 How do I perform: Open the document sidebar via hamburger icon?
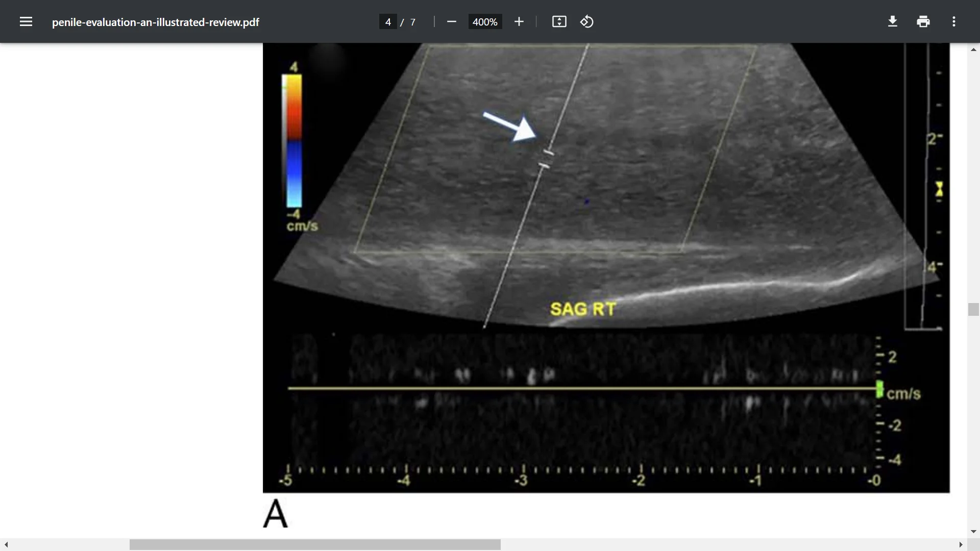click(x=25, y=21)
